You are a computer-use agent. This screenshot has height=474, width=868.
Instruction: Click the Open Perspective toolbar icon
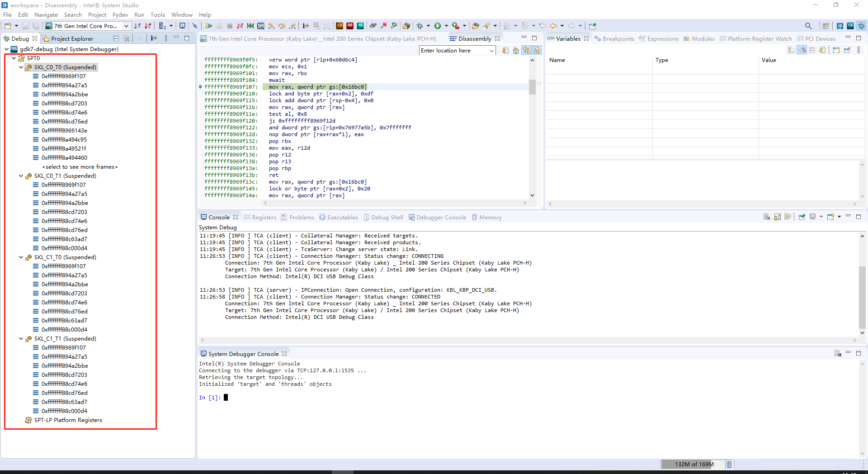[x=826, y=26]
